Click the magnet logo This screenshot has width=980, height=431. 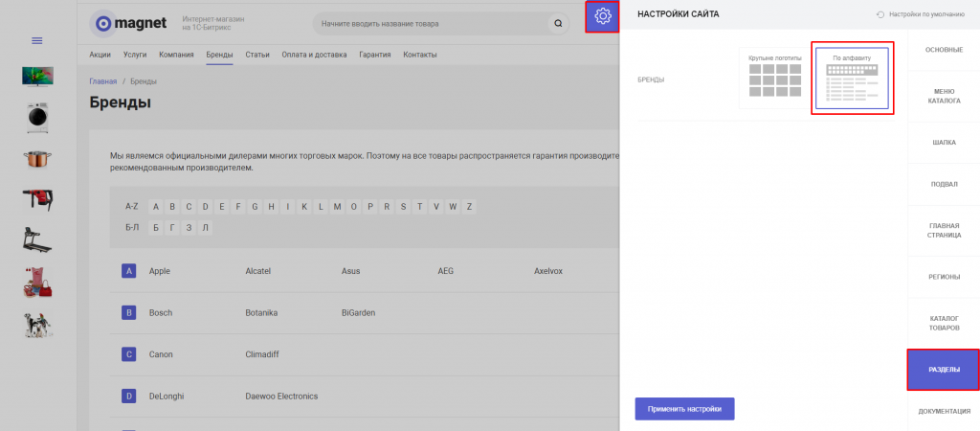pos(128,24)
